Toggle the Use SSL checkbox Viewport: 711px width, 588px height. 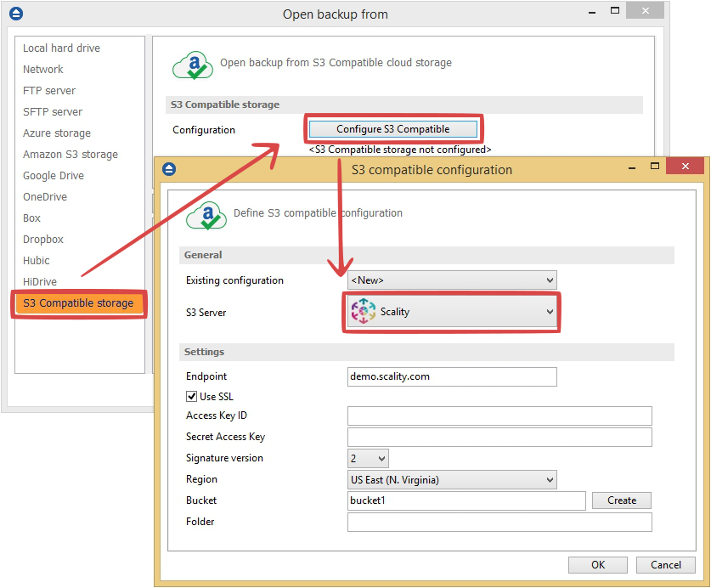click(191, 397)
